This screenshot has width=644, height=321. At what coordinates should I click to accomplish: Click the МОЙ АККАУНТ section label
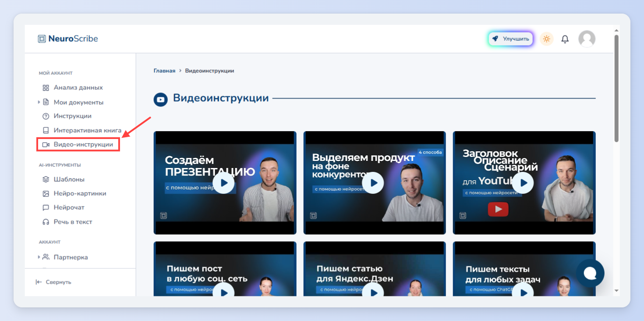click(x=56, y=73)
